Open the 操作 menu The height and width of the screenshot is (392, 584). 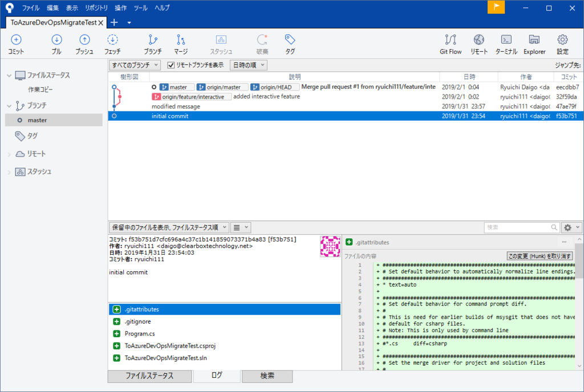point(121,8)
